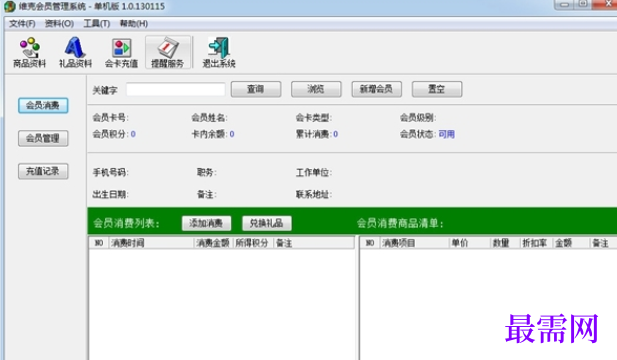Open the 提醒服务 toolbar icon
This screenshot has width=617, height=360.
(168, 52)
